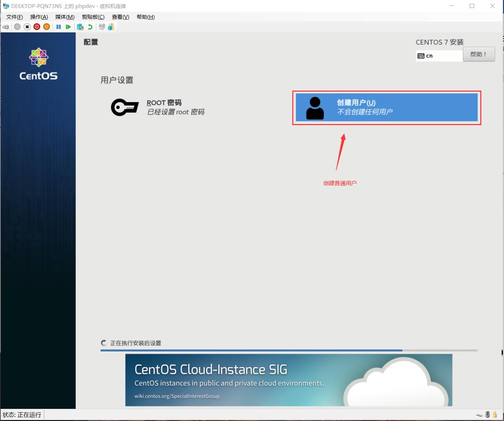
Task: Revert to the previous checkpoint with the green arrow
Action: pyautogui.click(x=90, y=27)
